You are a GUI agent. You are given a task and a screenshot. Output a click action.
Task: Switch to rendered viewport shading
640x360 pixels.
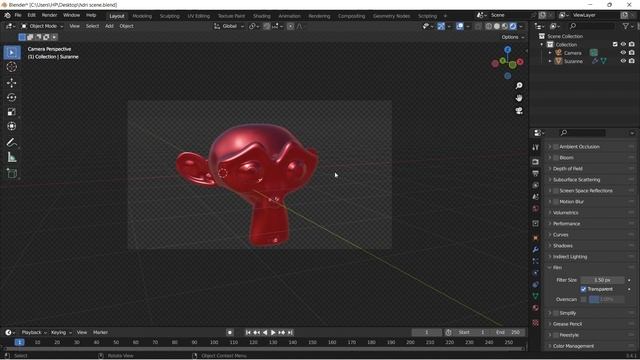(513, 26)
